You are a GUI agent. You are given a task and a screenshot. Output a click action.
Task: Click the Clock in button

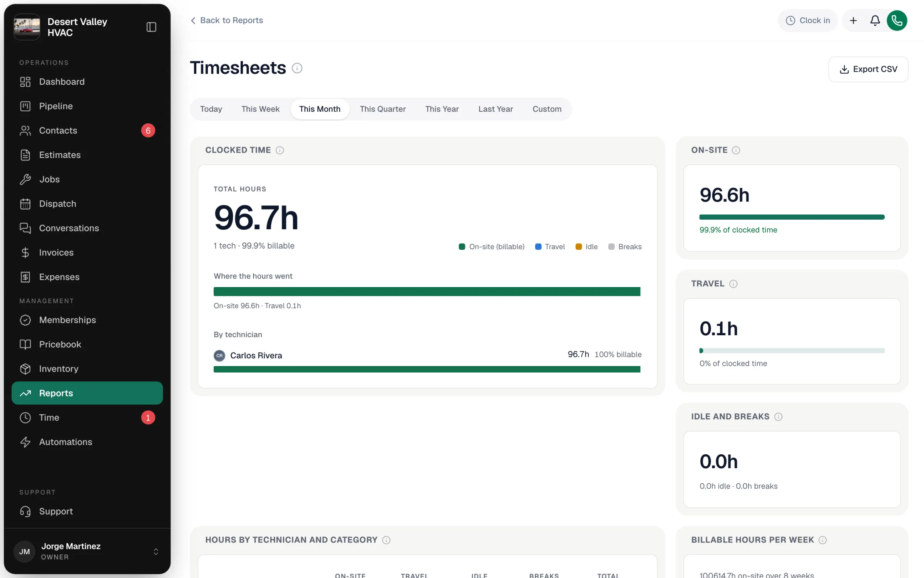point(808,20)
